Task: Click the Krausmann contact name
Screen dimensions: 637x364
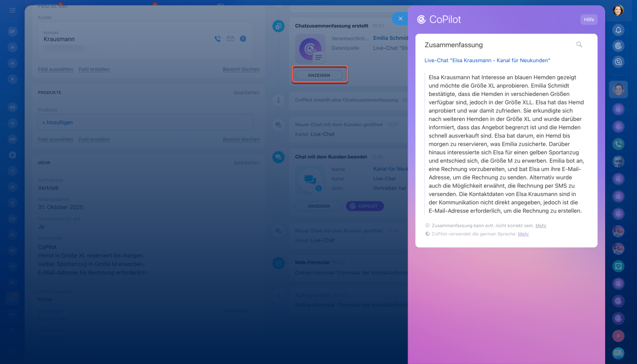Action: (59, 39)
